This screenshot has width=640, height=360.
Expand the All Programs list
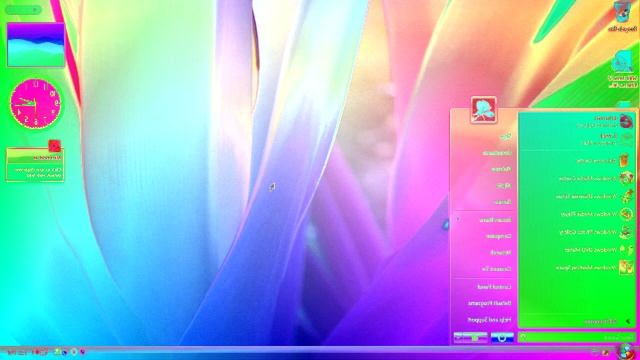click(x=577, y=322)
